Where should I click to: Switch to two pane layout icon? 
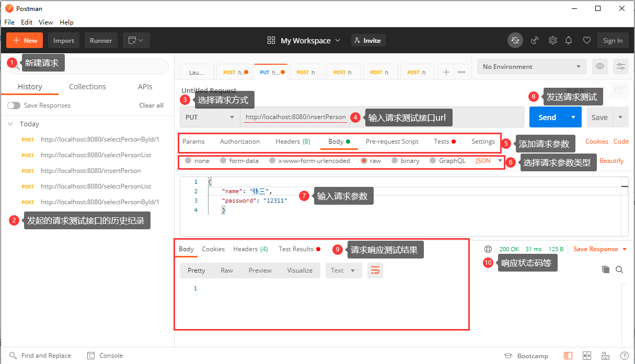[x=587, y=356]
